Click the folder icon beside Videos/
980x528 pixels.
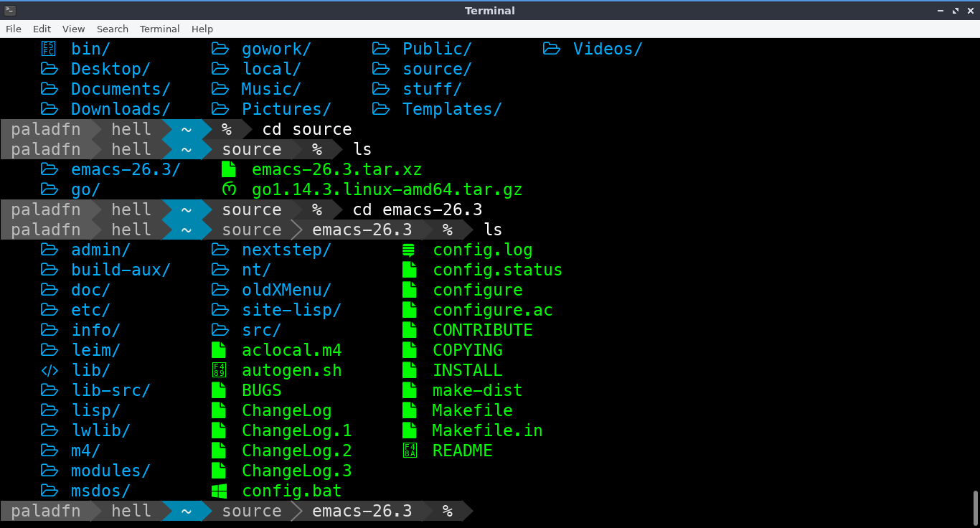point(552,49)
